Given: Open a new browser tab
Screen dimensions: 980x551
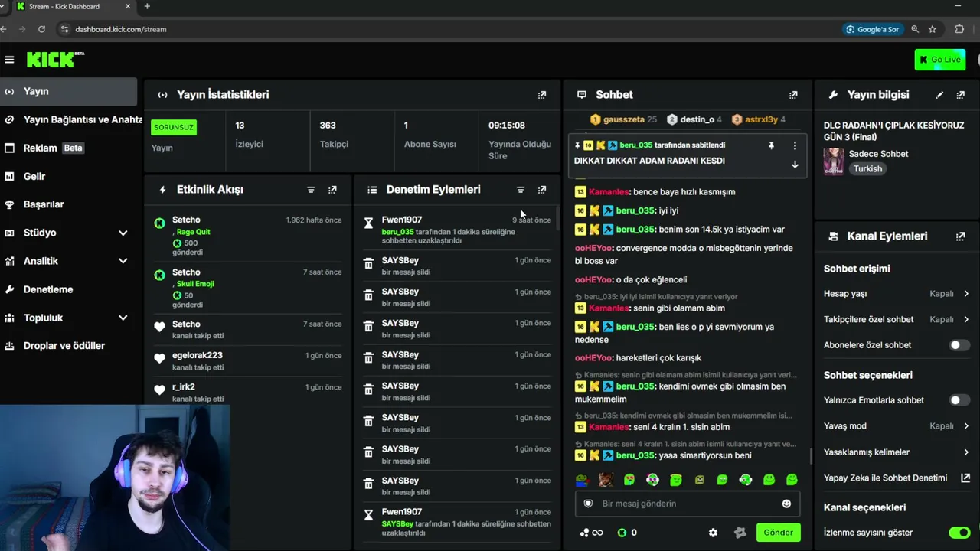Looking at the screenshot, I should 147,7.
